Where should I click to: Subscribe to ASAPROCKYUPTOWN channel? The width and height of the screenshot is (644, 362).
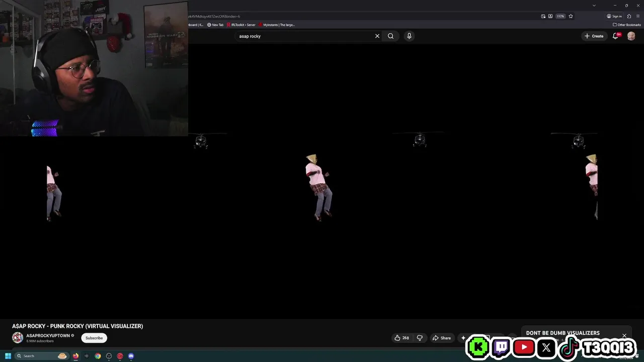[94, 338]
